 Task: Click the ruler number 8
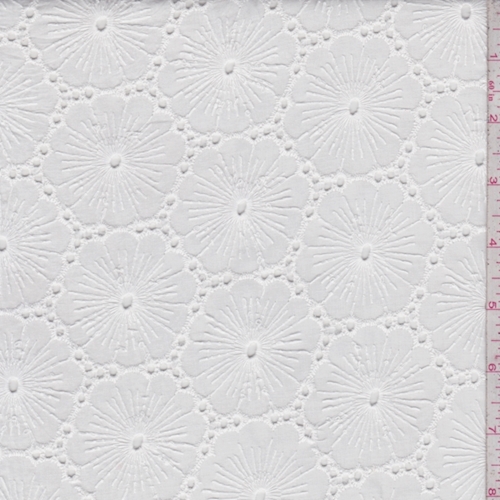click(x=492, y=492)
